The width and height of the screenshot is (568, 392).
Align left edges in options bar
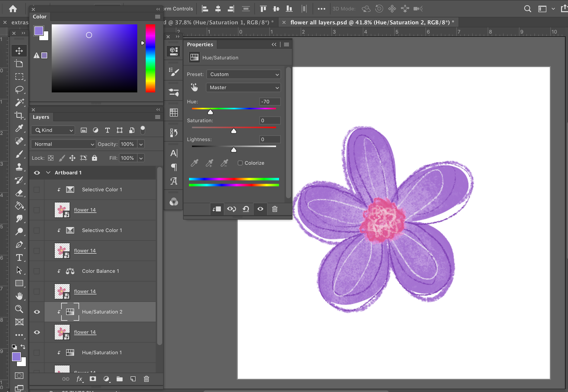pos(205,9)
